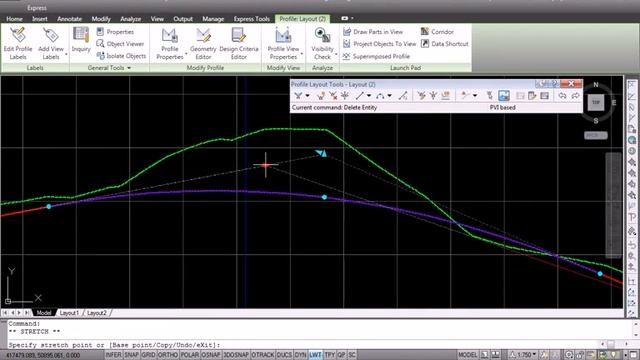Click Redo in Profile Layout Tools
Viewport: 640px width, 360px height.
(575, 96)
